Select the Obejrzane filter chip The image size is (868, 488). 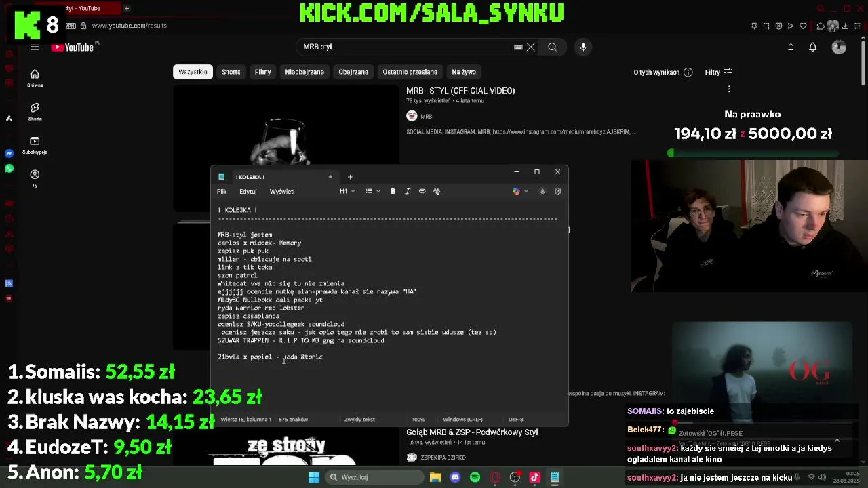353,72
